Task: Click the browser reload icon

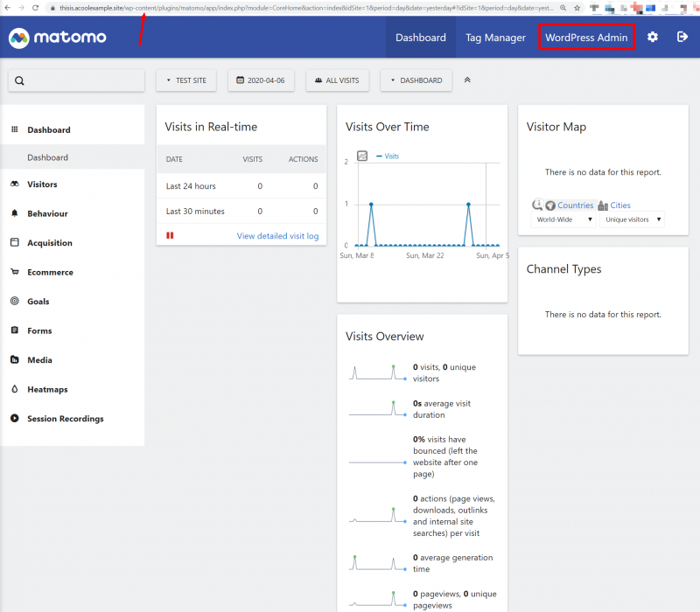Action: click(x=35, y=8)
